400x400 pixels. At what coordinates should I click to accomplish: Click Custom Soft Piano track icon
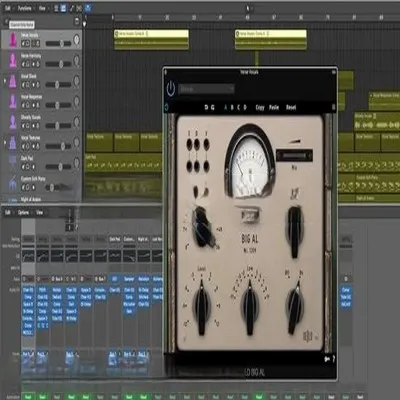point(13,183)
